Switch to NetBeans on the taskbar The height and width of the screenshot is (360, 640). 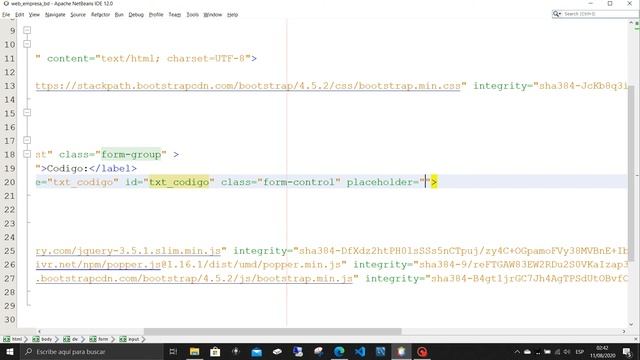401,351
